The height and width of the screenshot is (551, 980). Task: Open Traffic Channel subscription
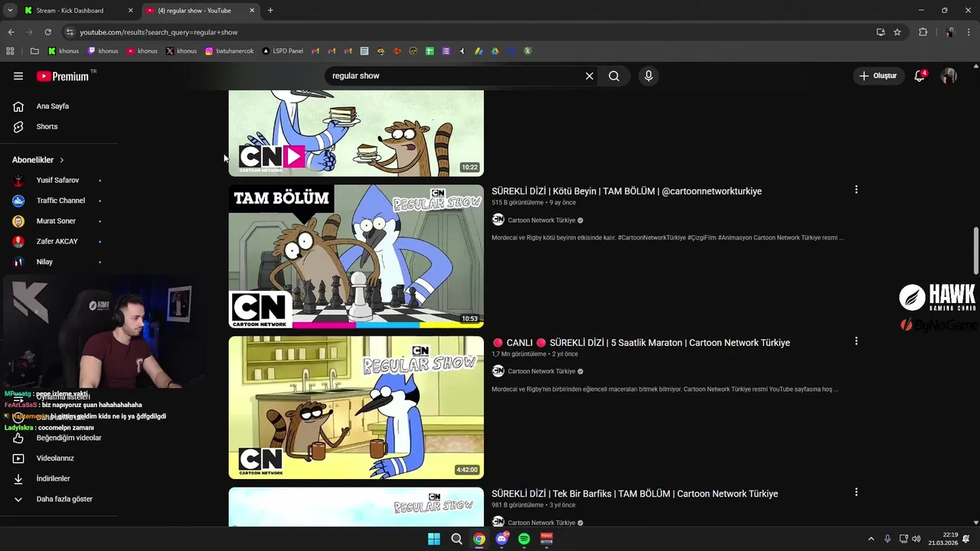coord(60,201)
